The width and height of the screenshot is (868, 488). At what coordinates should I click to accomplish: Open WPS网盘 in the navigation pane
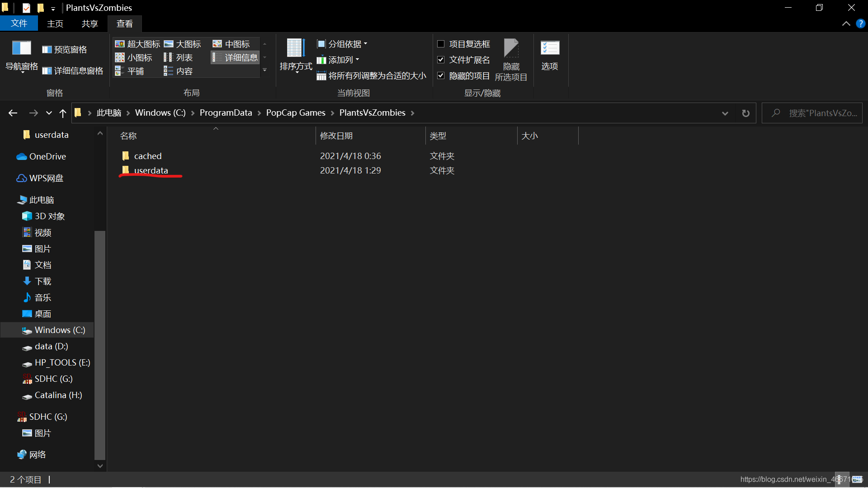click(x=46, y=178)
